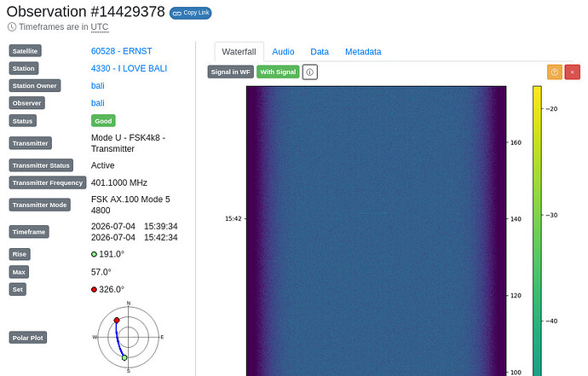This screenshot has width=588, height=376.
Task: Click the red set point on polar plot
Action: pyautogui.click(x=117, y=320)
